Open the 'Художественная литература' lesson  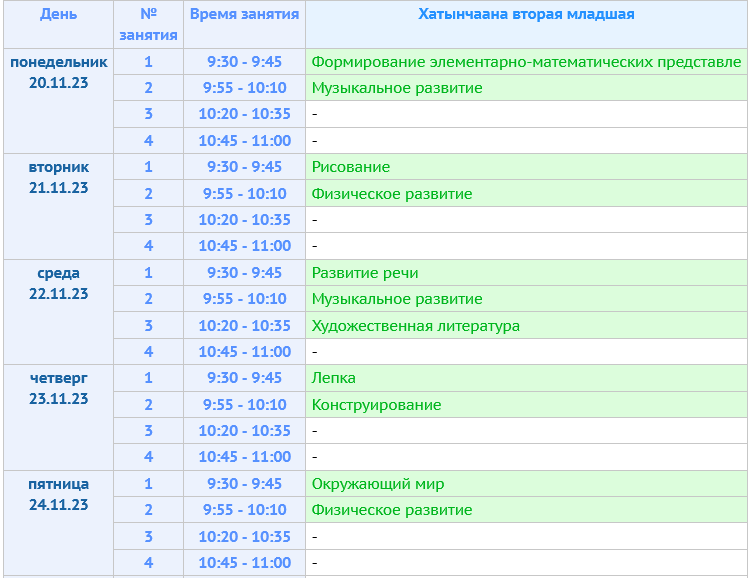[416, 326]
